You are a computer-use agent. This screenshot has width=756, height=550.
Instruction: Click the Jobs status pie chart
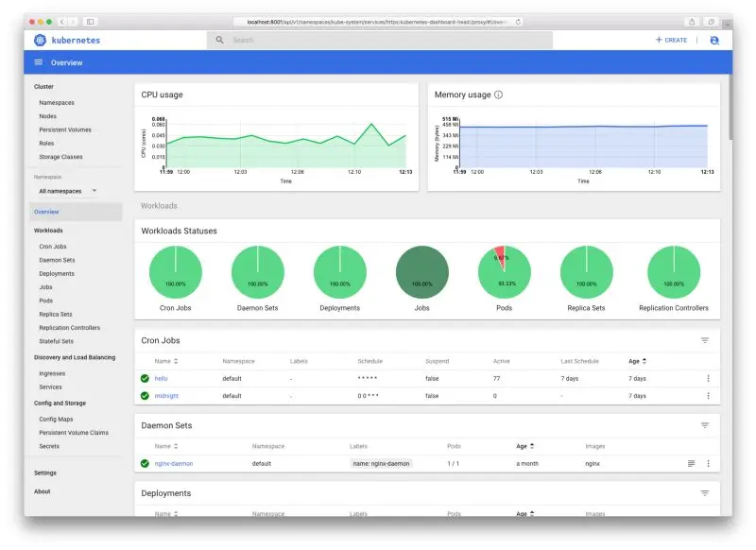[x=421, y=272]
